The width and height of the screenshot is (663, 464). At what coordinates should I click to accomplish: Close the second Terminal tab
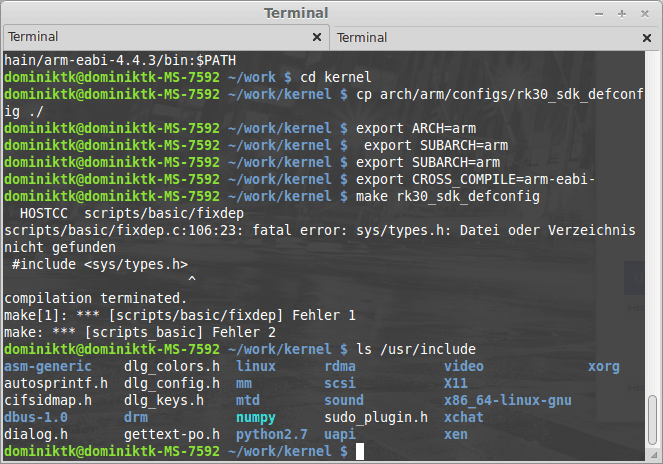tap(647, 38)
